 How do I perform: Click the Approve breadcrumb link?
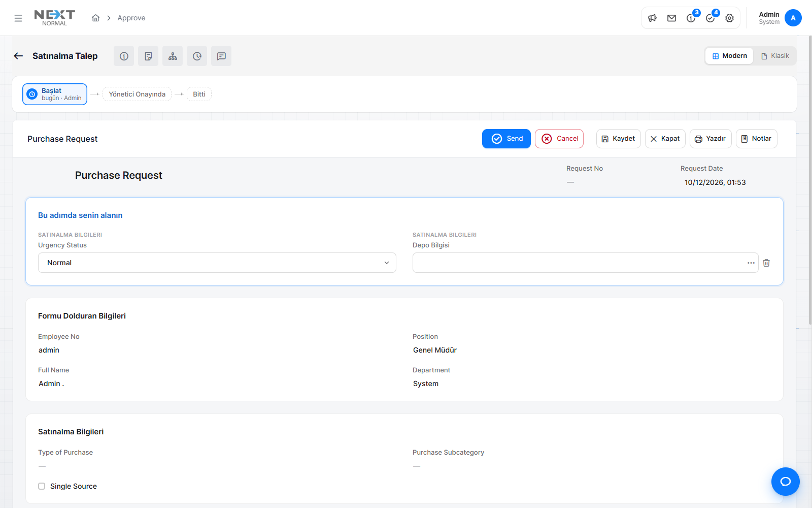click(x=131, y=18)
